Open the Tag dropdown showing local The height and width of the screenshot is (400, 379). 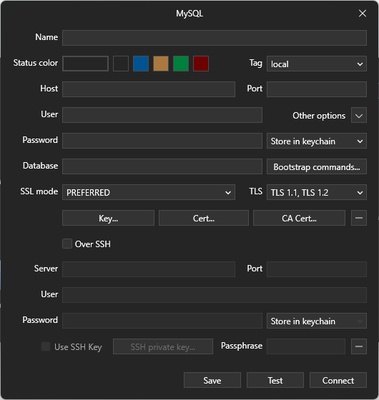click(317, 64)
